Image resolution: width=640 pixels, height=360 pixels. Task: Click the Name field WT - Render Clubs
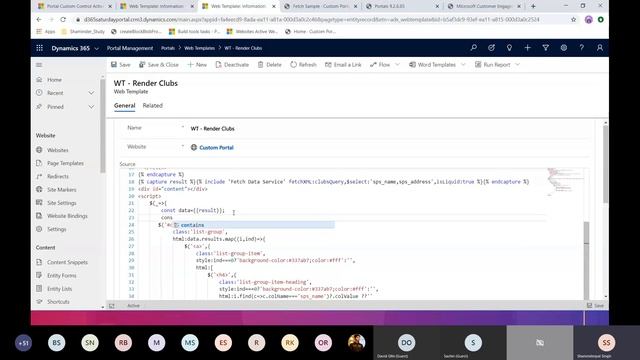pyautogui.click(x=213, y=129)
